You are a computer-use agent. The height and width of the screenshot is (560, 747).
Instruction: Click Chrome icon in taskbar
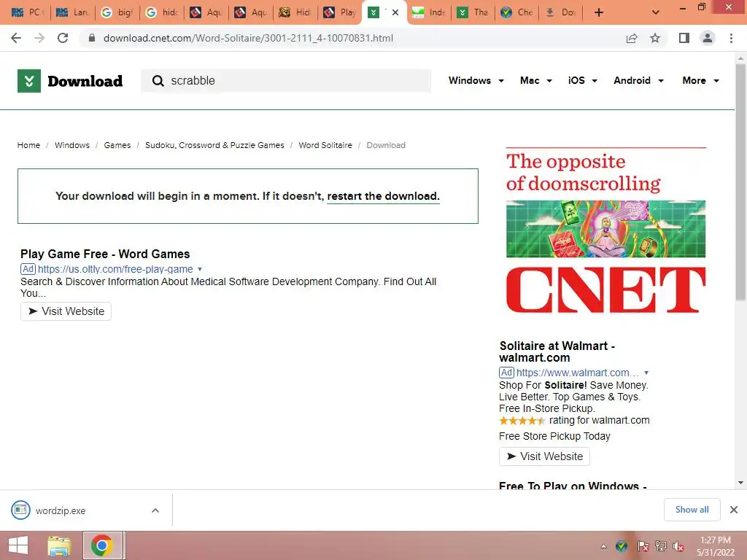(x=102, y=545)
